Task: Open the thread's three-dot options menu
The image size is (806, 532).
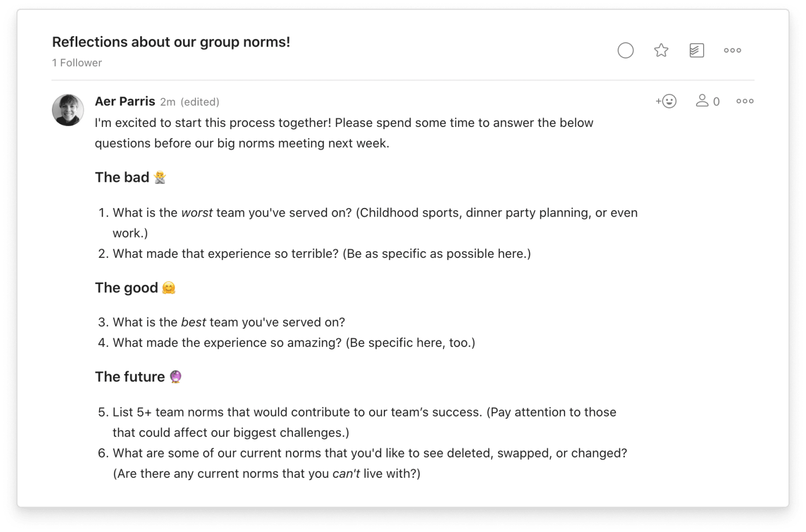Action: coord(732,50)
